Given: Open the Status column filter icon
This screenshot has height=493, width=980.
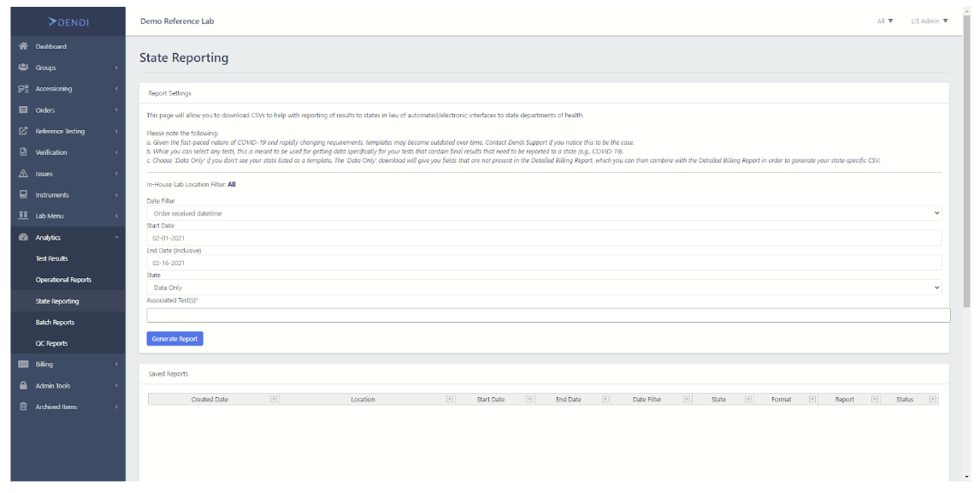Looking at the screenshot, I should click(x=933, y=399).
